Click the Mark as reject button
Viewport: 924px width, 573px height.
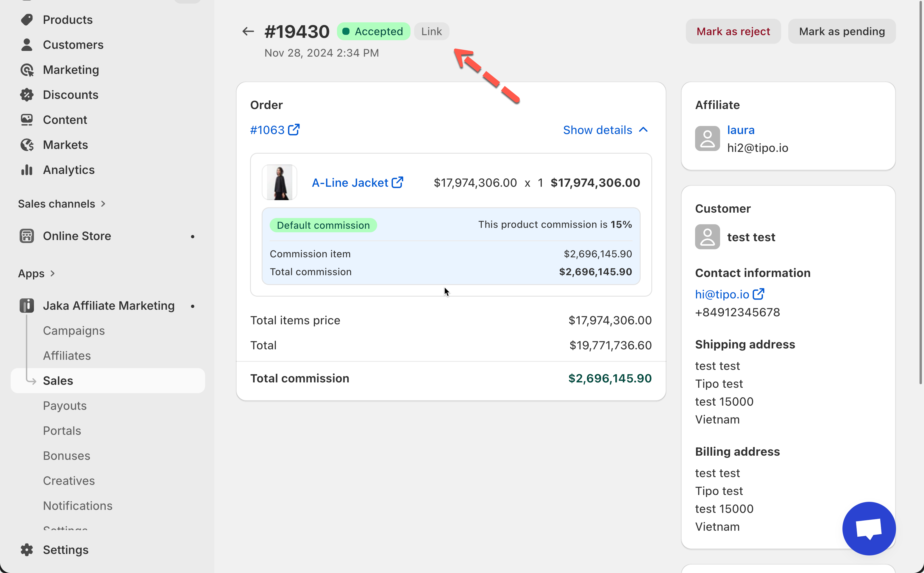pyautogui.click(x=733, y=32)
